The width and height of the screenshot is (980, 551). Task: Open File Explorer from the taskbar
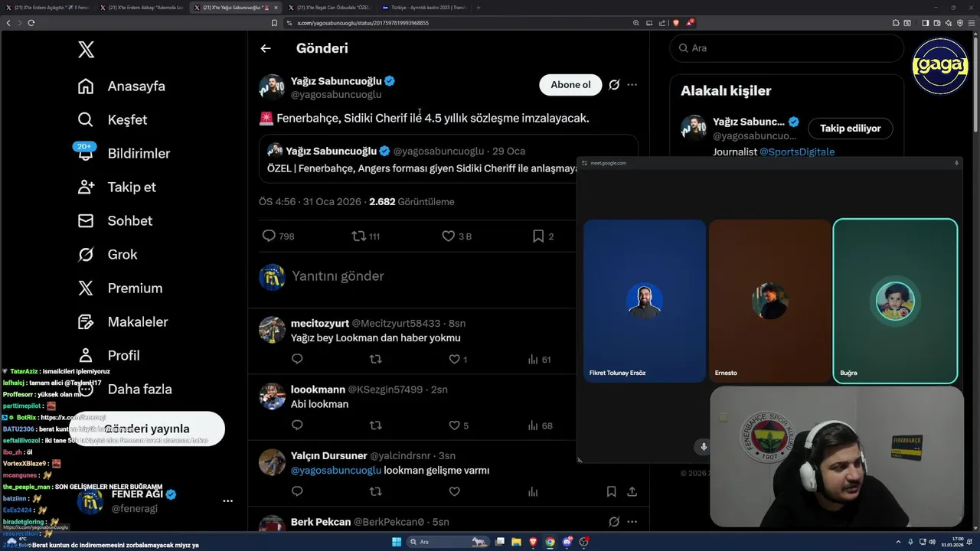click(517, 542)
